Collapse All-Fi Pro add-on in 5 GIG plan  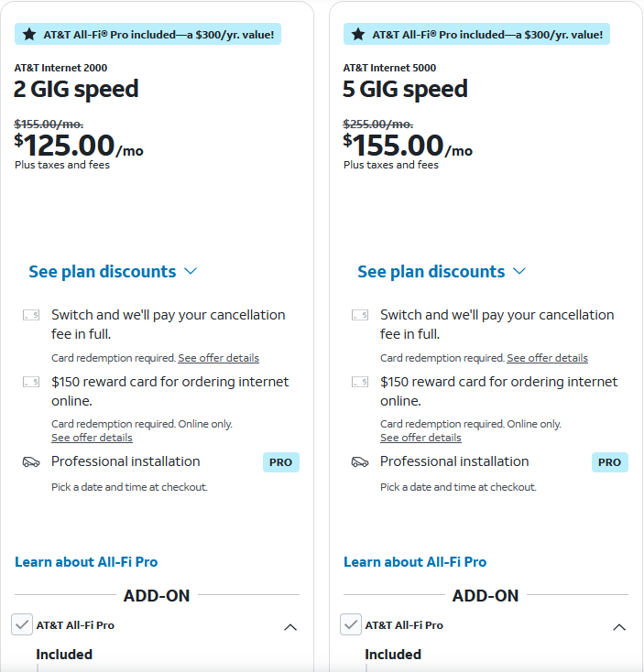click(619, 627)
